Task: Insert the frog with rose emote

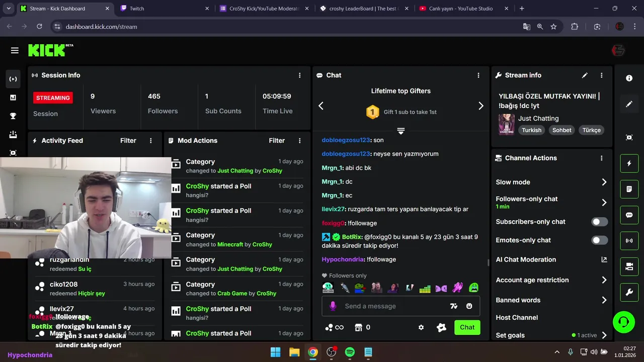Action: (x=360, y=288)
